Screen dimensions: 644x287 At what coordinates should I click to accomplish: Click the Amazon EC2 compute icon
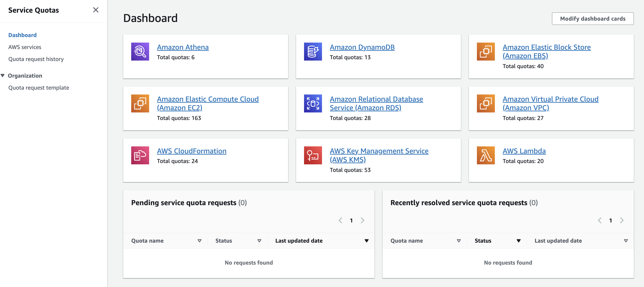[x=140, y=103]
